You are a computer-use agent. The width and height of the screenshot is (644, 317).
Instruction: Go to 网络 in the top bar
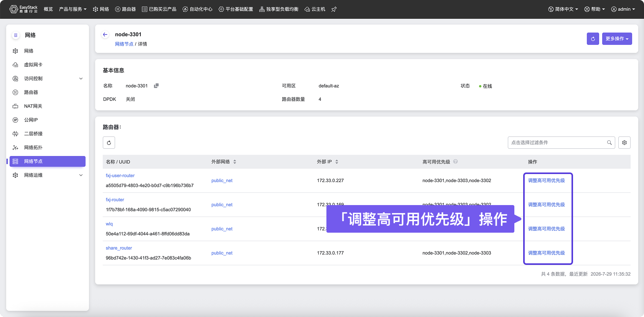point(101,9)
